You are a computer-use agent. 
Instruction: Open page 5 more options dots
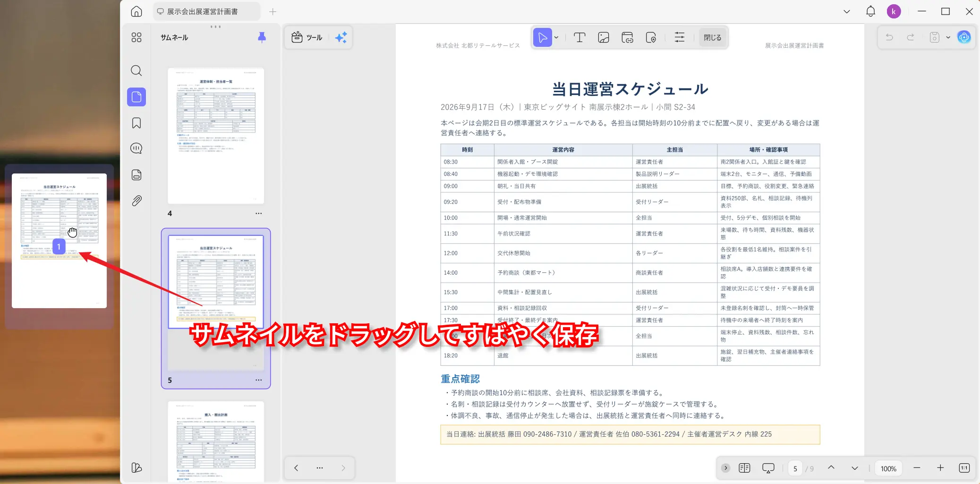pyautogui.click(x=258, y=380)
